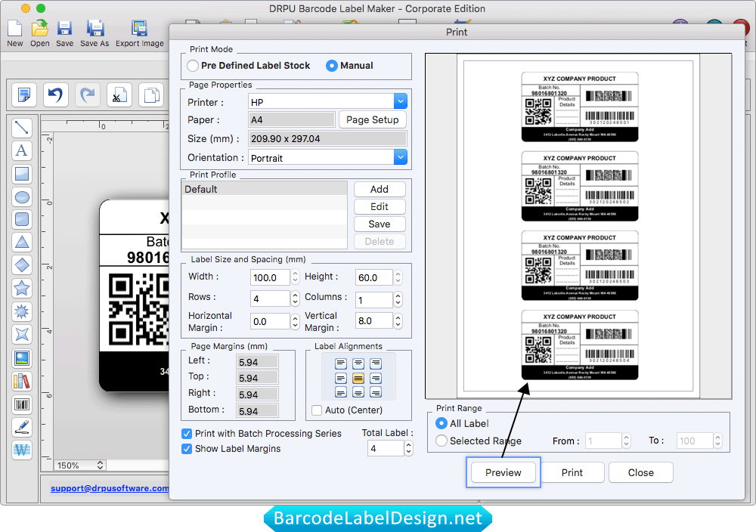The image size is (756, 532).
Task: Click Add print profile button
Action: tap(380, 190)
